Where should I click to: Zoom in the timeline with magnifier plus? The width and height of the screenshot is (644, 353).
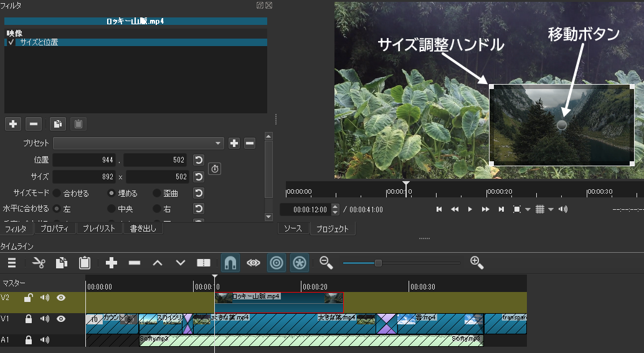coord(477,263)
